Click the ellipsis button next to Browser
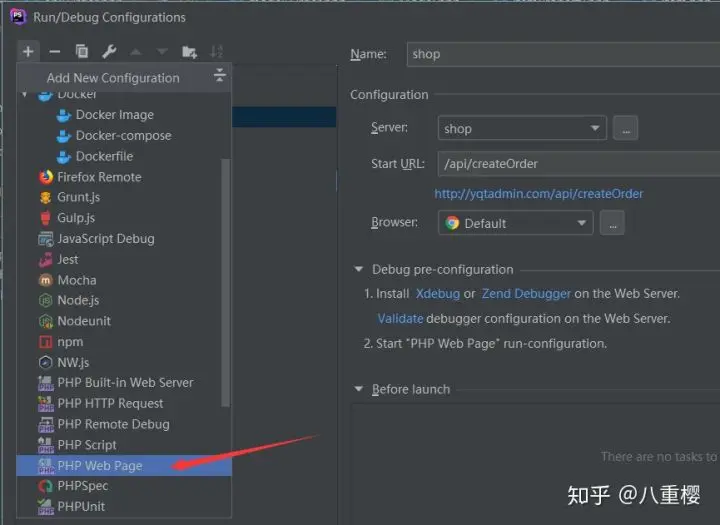The height and width of the screenshot is (525, 720). tap(612, 223)
